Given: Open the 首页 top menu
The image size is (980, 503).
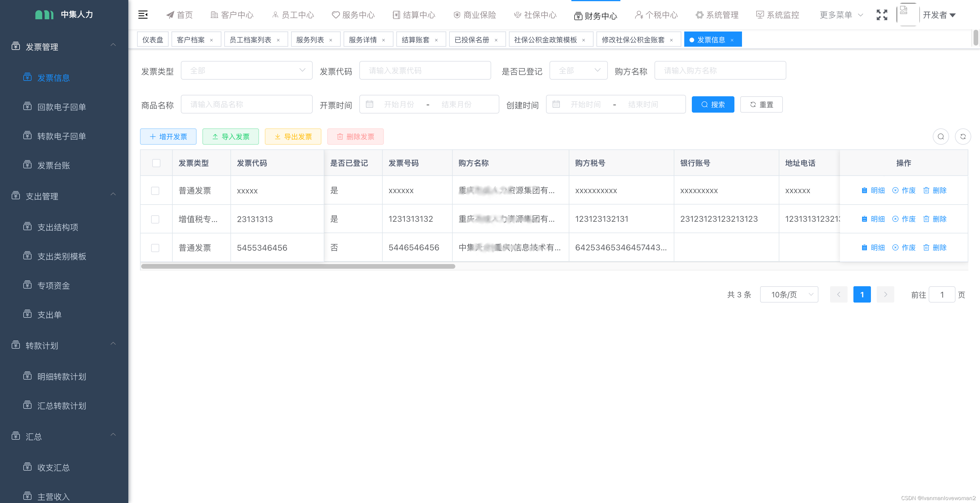Looking at the screenshot, I should tap(180, 15).
